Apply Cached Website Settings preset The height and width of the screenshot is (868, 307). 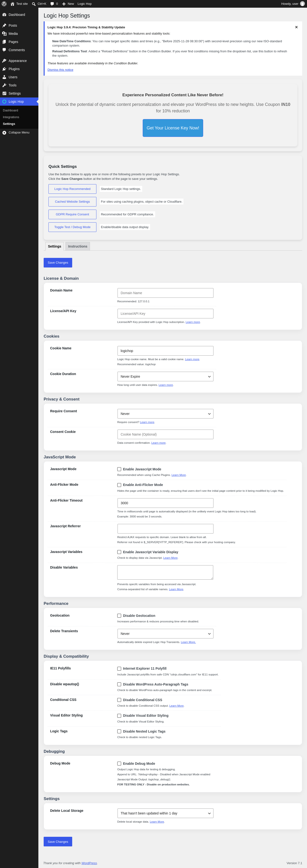72,202
